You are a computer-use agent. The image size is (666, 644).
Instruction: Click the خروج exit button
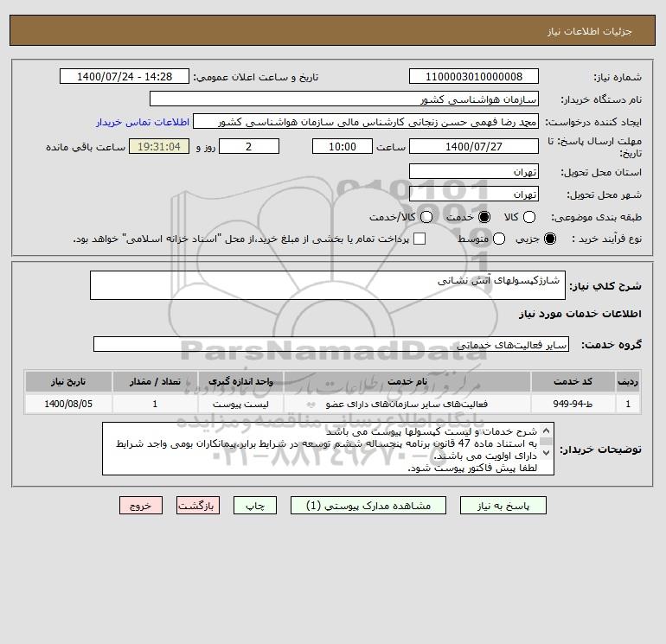(141, 506)
